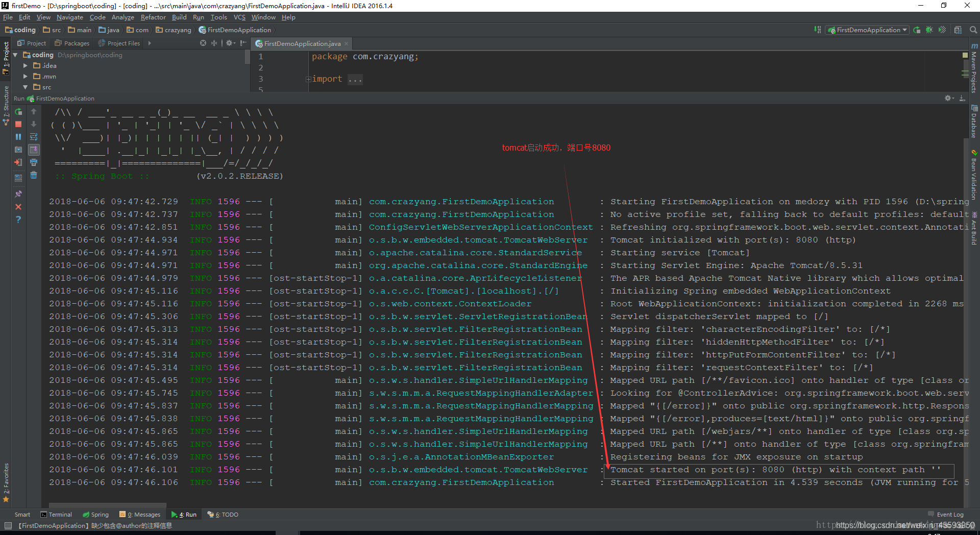Open the Terminal tool window
This screenshot has height=535, width=980.
coord(56,515)
